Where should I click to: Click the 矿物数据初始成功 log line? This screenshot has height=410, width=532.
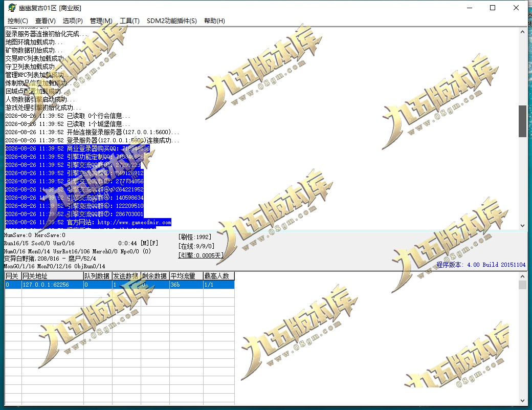tap(34, 50)
